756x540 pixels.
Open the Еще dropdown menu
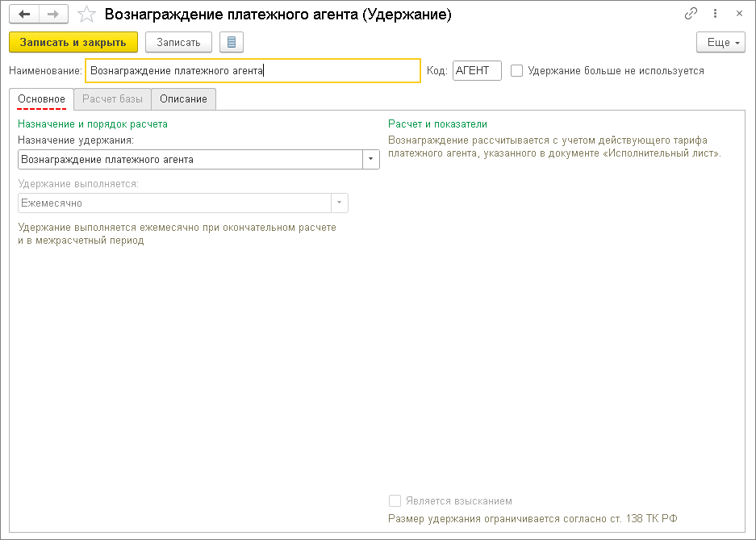(720, 42)
